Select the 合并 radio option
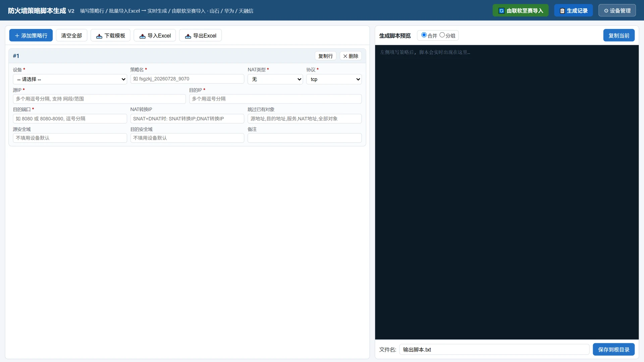The image size is (644, 362). coord(424,35)
